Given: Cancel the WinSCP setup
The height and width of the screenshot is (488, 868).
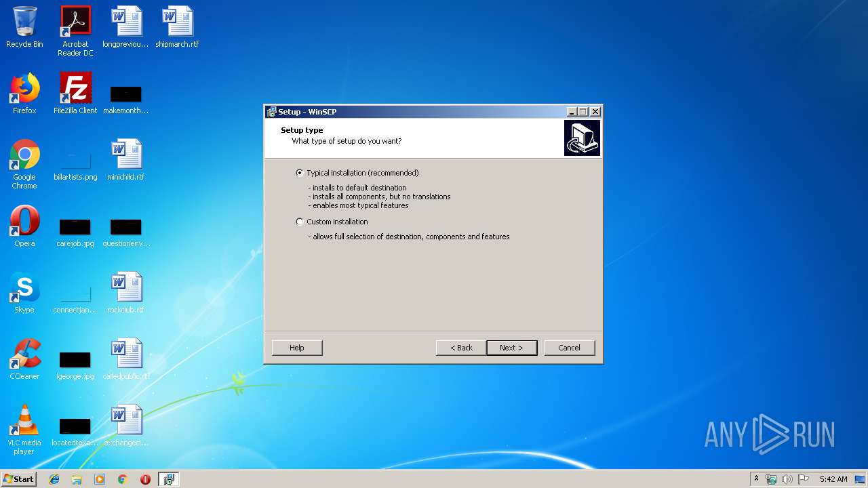Looking at the screenshot, I should click(569, 348).
